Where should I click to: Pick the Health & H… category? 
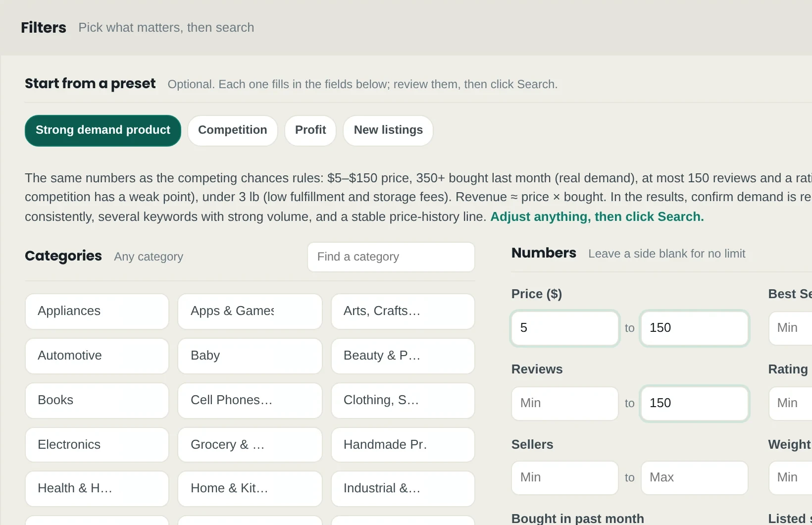[x=97, y=489]
